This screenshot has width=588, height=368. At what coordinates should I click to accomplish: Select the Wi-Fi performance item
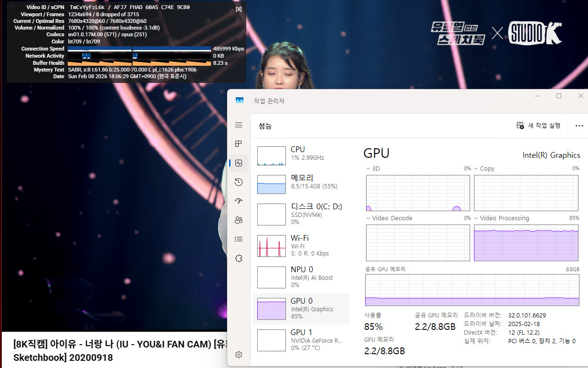click(301, 245)
